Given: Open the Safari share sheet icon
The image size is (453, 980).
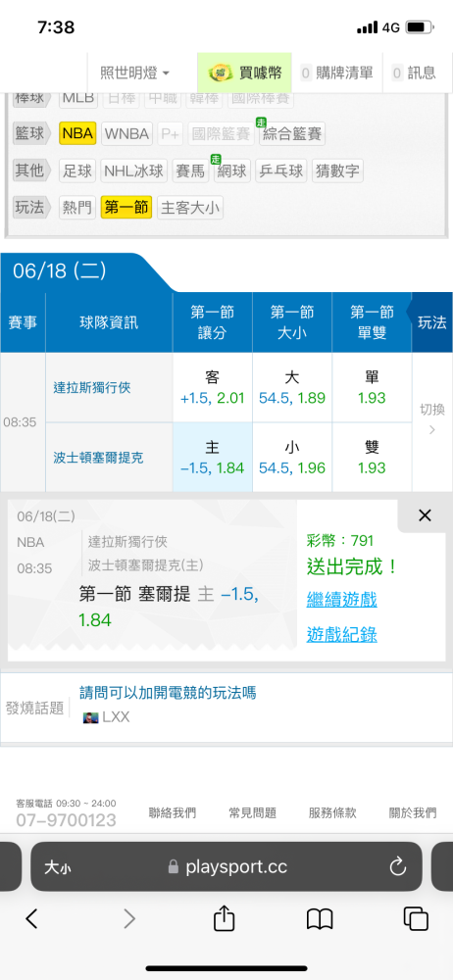Looking at the screenshot, I should (224, 917).
